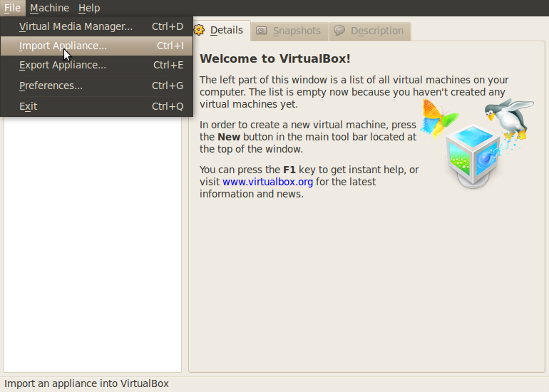549x392 pixels.
Task: Switch to the Description tab
Action: pyautogui.click(x=370, y=31)
